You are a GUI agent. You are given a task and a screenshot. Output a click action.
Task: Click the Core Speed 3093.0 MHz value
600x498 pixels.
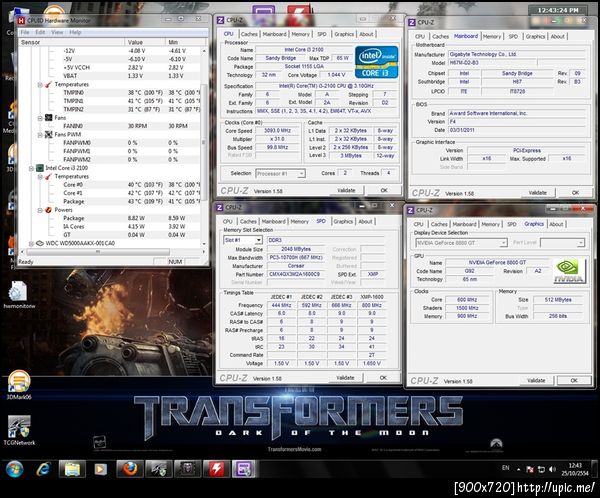click(x=277, y=131)
